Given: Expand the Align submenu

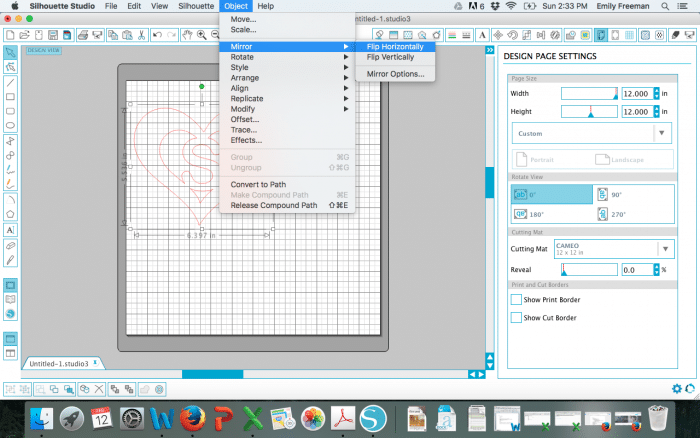Looking at the screenshot, I should tap(287, 88).
